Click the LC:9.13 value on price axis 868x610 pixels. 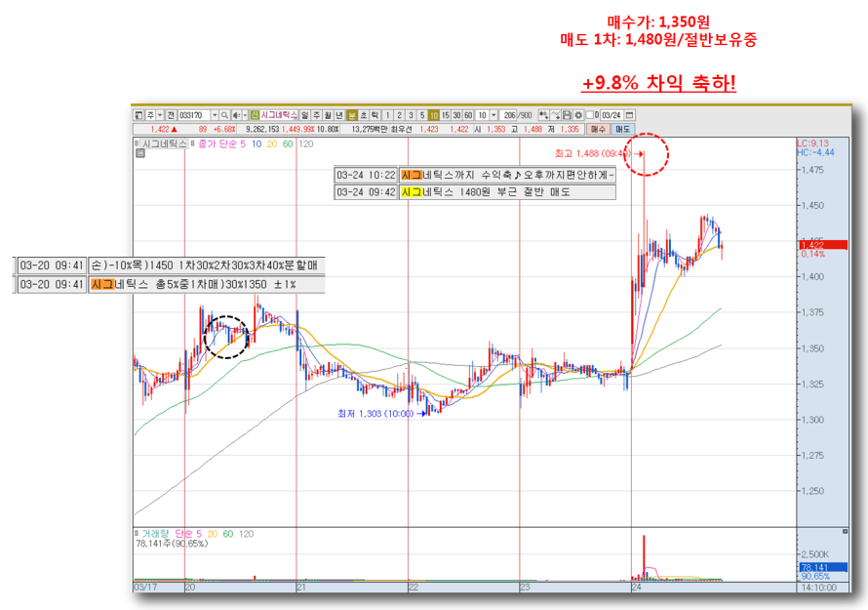tap(812, 142)
